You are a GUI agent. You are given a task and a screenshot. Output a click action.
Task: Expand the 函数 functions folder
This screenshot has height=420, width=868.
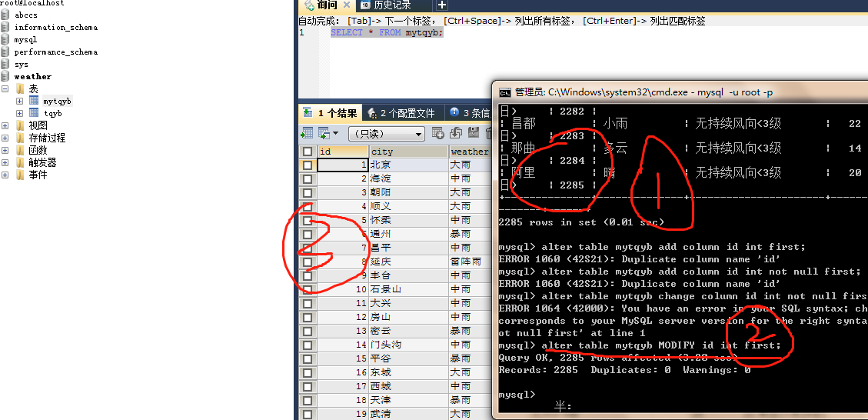pos(5,150)
